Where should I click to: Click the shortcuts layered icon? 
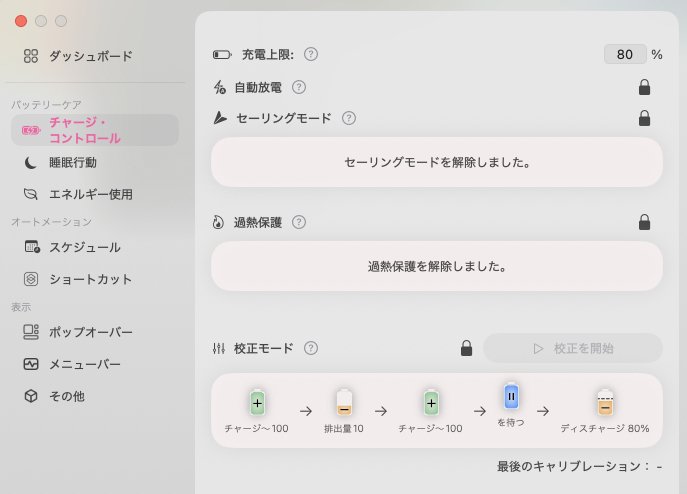coord(31,279)
